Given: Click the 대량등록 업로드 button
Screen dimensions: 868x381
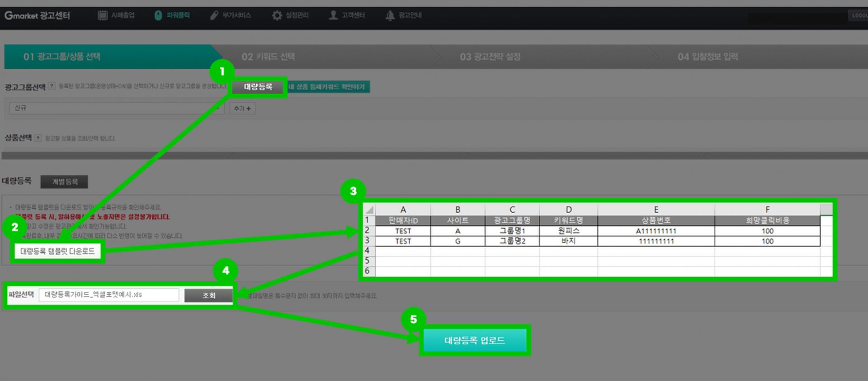Looking at the screenshot, I should point(475,340).
